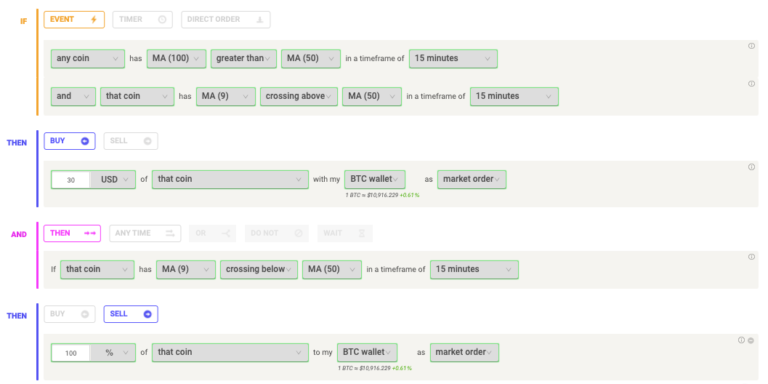The height and width of the screenshot is (384, 768).
Task: Click the DO NOT operator button
Action: point(277,234)
